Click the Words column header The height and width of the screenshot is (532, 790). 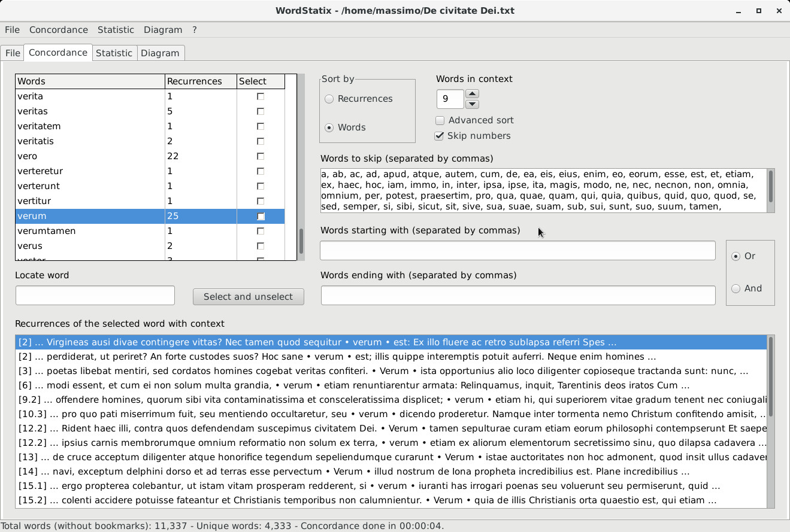[x=90, y=81]
